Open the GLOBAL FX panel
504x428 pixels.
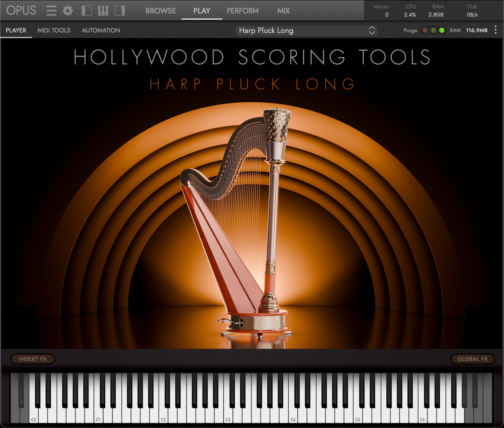coord(472,359)
